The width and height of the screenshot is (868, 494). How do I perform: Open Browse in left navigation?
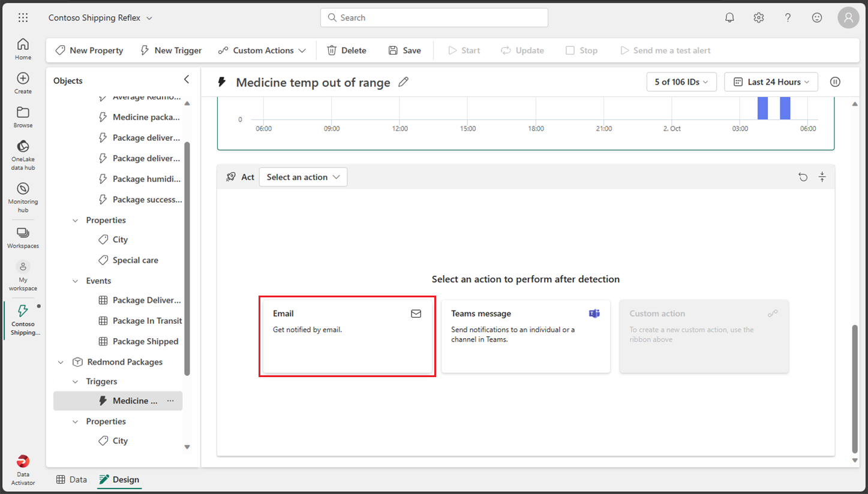pyautogui.click(x=23, y=117)
